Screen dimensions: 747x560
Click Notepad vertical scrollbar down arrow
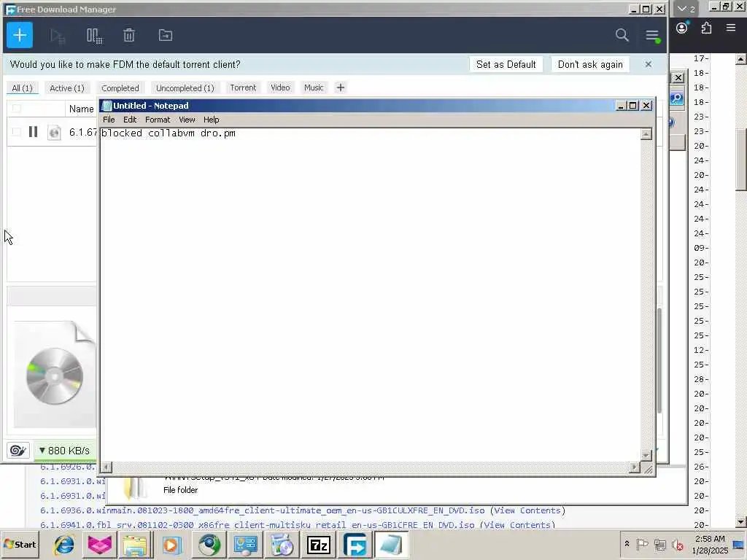click(x=646, y=456)
